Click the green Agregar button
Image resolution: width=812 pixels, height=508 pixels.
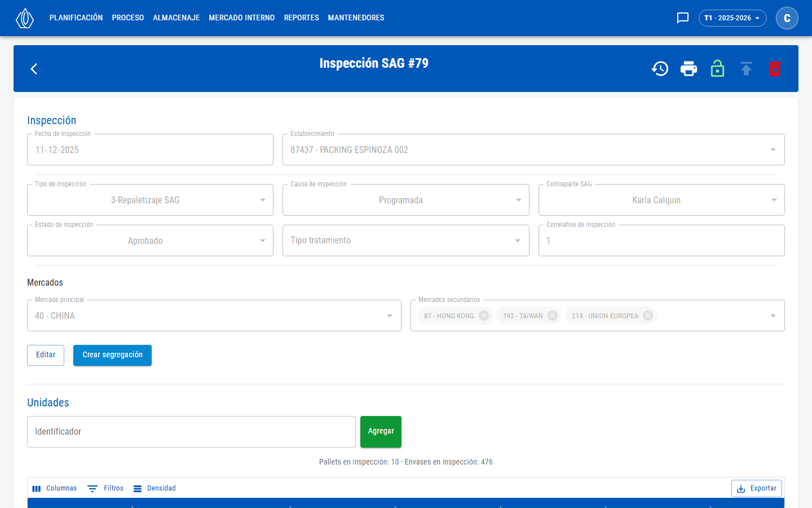point(381,432)
